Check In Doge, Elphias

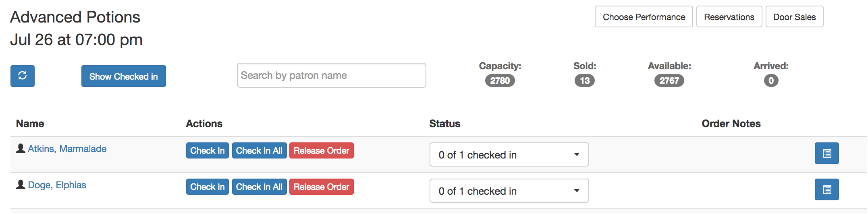208,187
